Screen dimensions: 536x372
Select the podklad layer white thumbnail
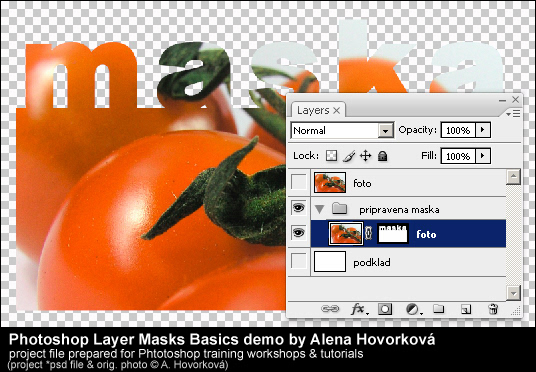pyautogui.click(x=330, y=262)
